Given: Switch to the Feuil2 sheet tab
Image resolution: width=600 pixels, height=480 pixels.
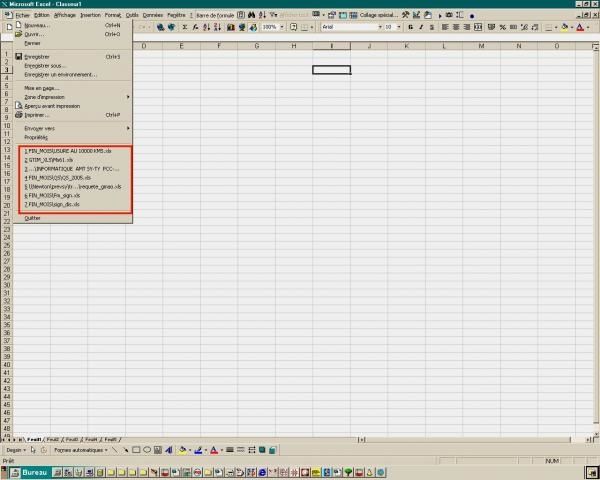Looking at the screenshot, I should [x=52, y=440].
